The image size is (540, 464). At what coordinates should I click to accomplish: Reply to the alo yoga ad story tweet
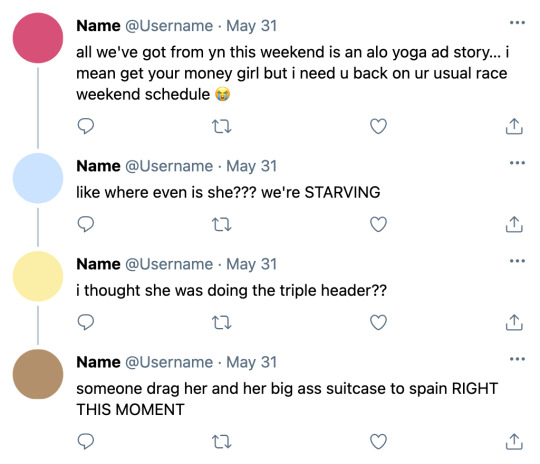(85, 126)
